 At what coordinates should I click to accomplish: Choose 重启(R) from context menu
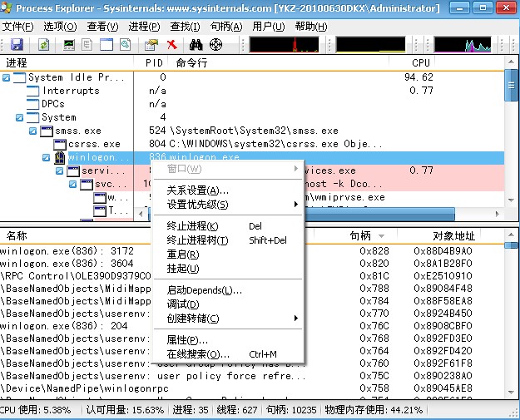(229, 254)
